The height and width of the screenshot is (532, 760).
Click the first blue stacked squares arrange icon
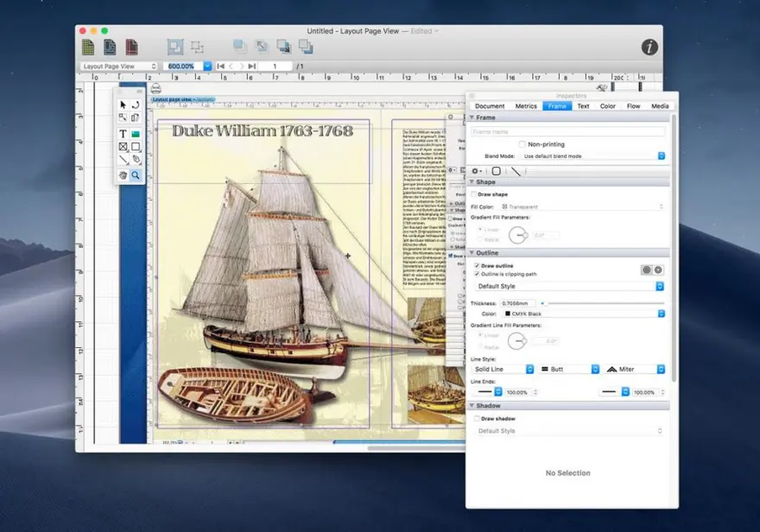239,47
